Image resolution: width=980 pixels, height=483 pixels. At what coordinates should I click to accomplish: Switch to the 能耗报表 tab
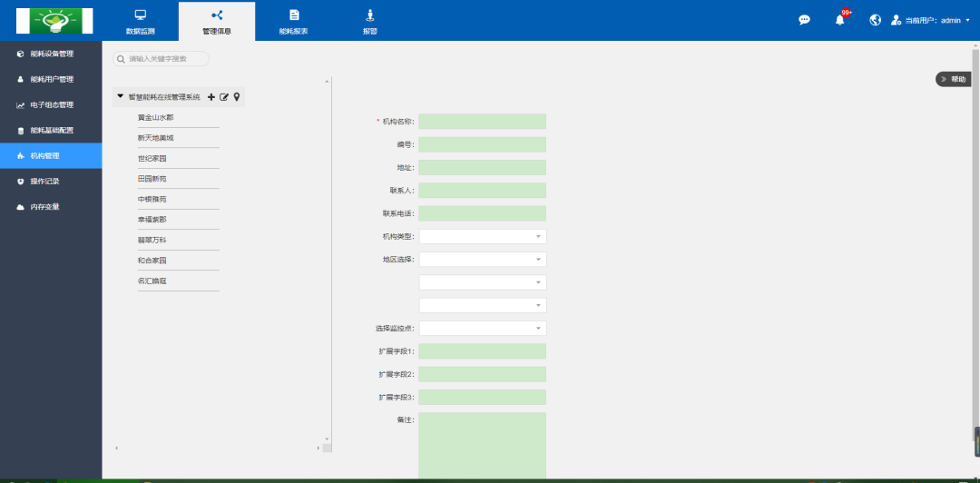tap(294, 22)
